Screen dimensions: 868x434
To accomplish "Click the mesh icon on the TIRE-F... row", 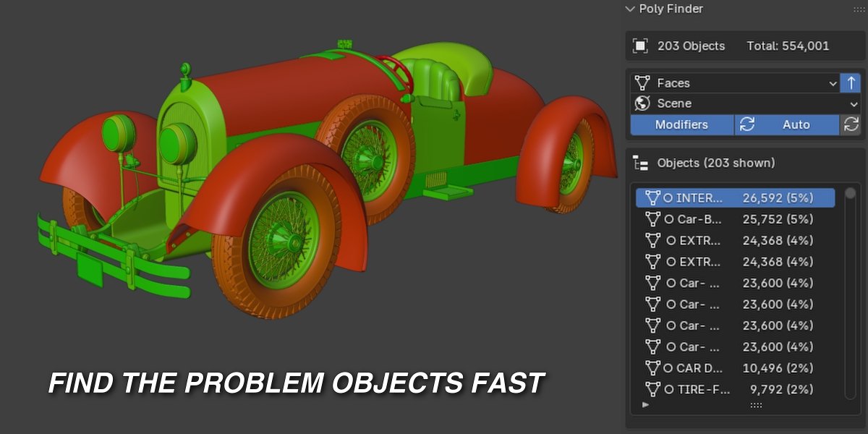I will (652, 389).
